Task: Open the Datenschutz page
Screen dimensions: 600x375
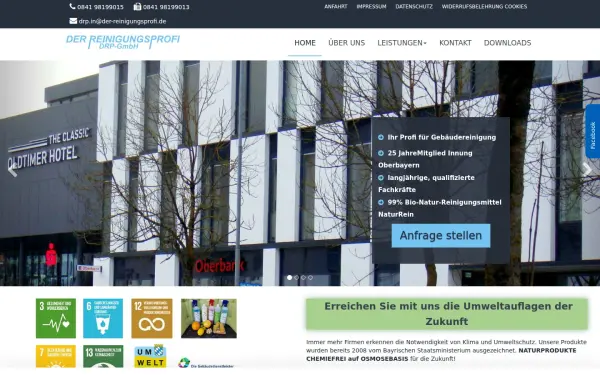Action: (x=414, y=7)
